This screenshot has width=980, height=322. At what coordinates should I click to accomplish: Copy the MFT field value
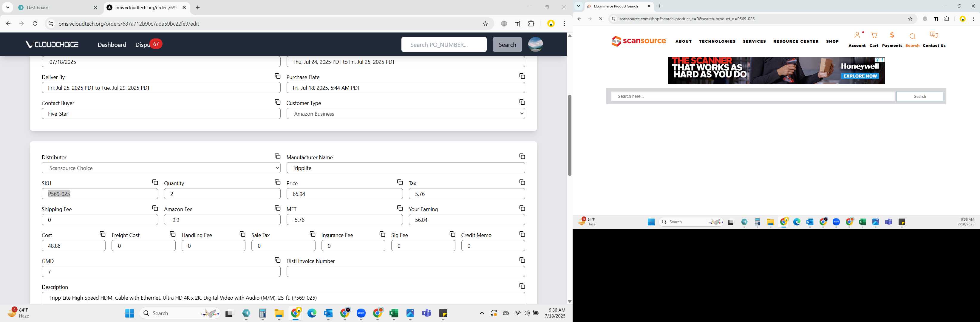[x=399, y=208]
